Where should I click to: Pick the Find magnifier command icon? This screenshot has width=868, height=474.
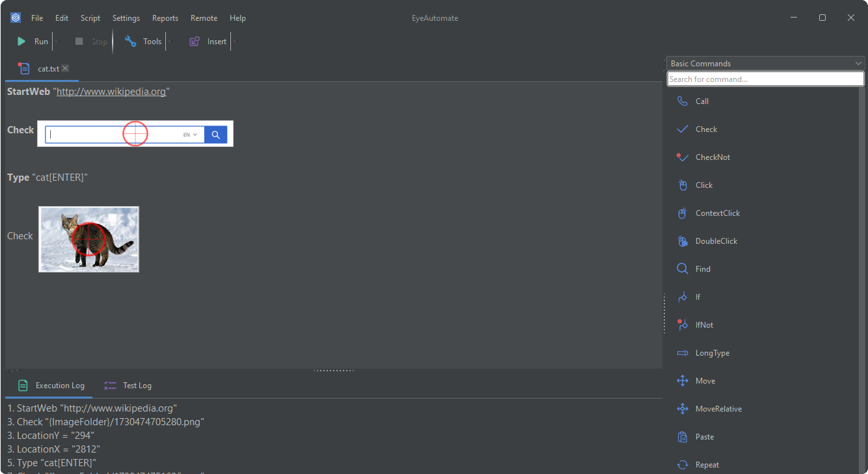[x=683, y=269]
